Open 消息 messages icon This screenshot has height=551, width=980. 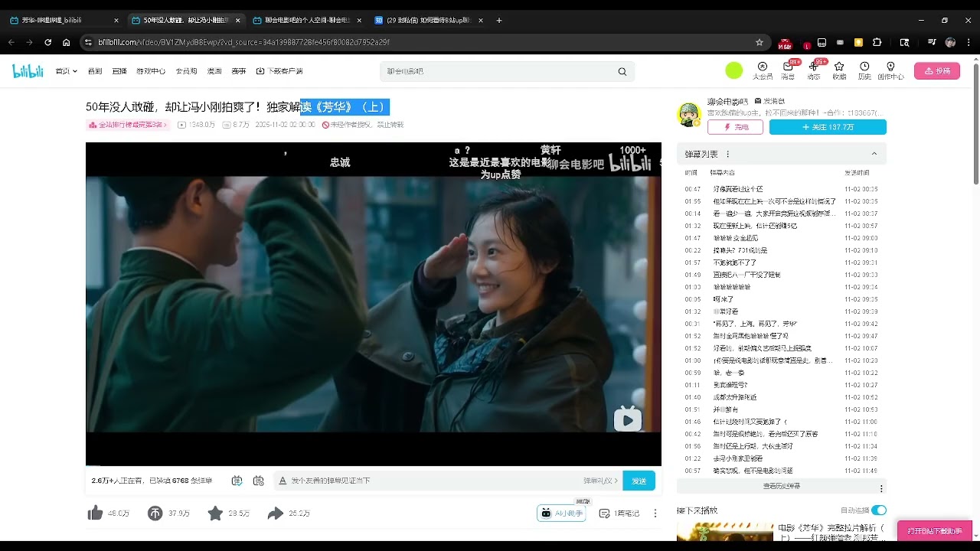[x=788, y=70]
